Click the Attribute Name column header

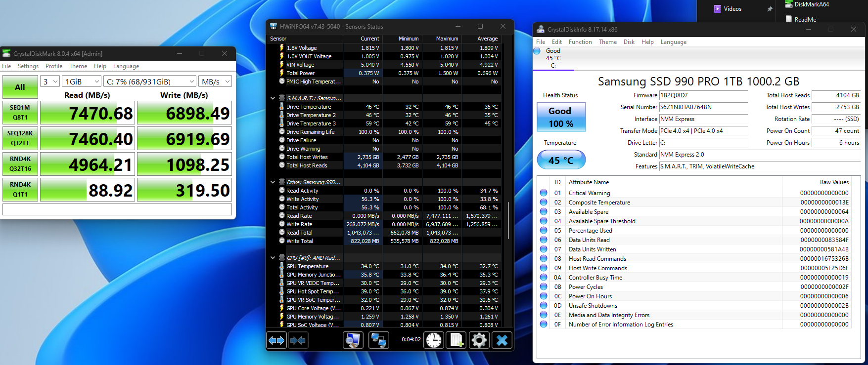coord(675,182)
